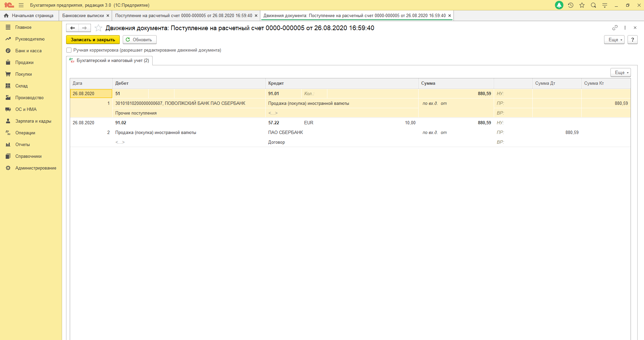Open the history clock icon
644x340 pixels.
[571, 5]
